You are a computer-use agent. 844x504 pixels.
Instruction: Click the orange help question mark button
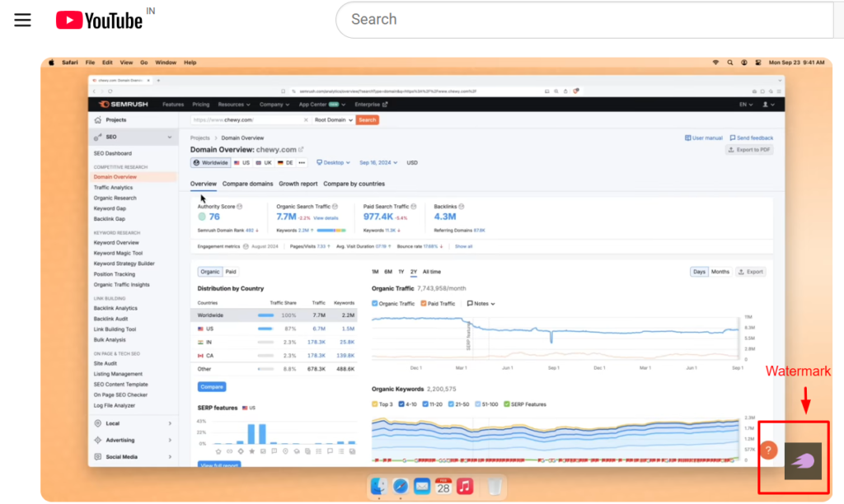tap(767, 450)
